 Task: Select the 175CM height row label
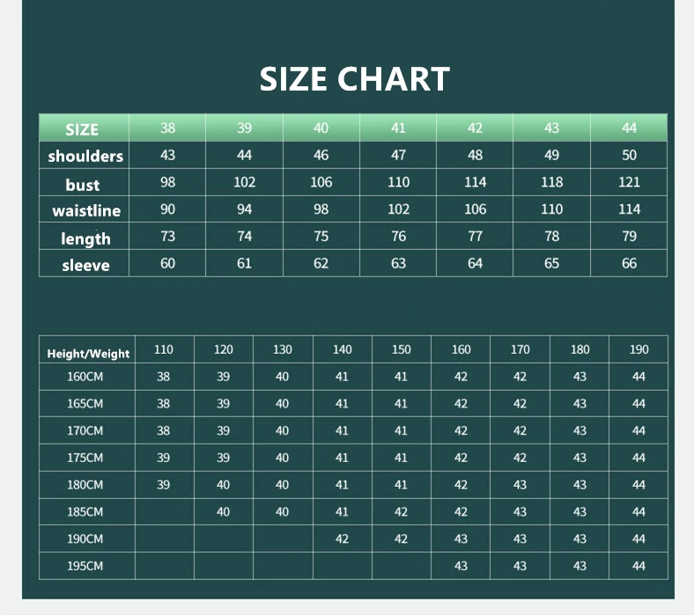pos(85,458)
